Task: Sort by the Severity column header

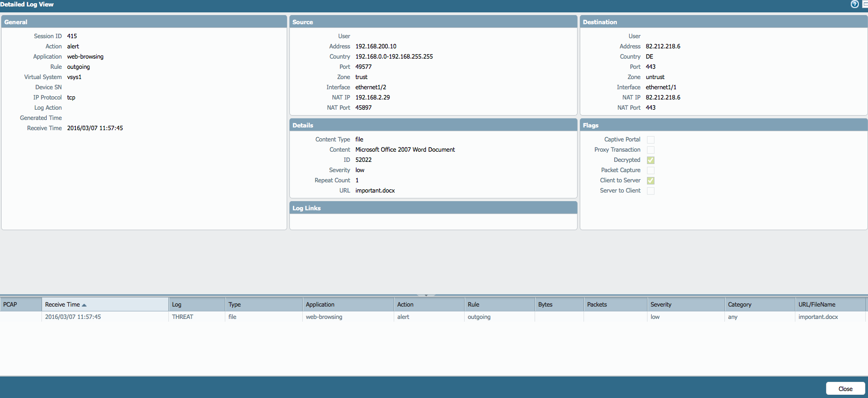Action: pos(661,304)
